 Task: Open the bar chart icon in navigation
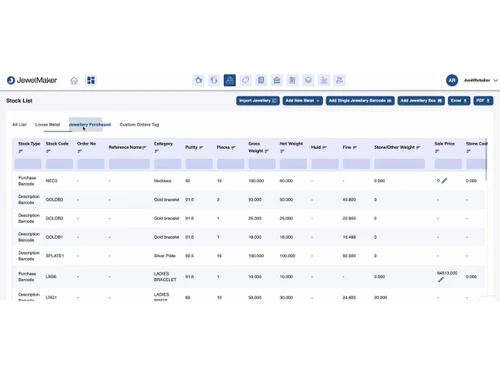[324, 80]
